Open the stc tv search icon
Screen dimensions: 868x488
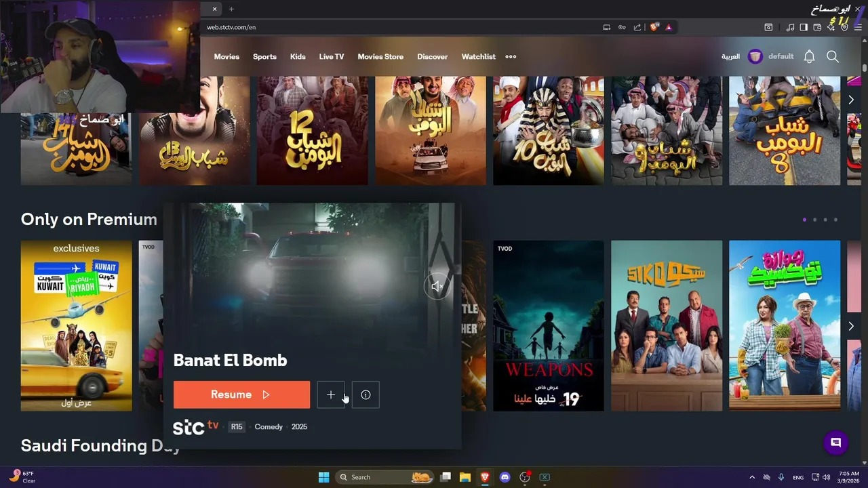(x=833, y=57)
